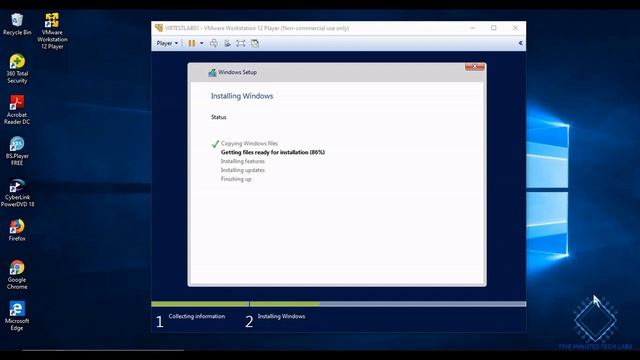Screen dimensions: 640x360
Task: Click Send Ctrl+Alt+Del toolbar icon
Action: [213, 43]
